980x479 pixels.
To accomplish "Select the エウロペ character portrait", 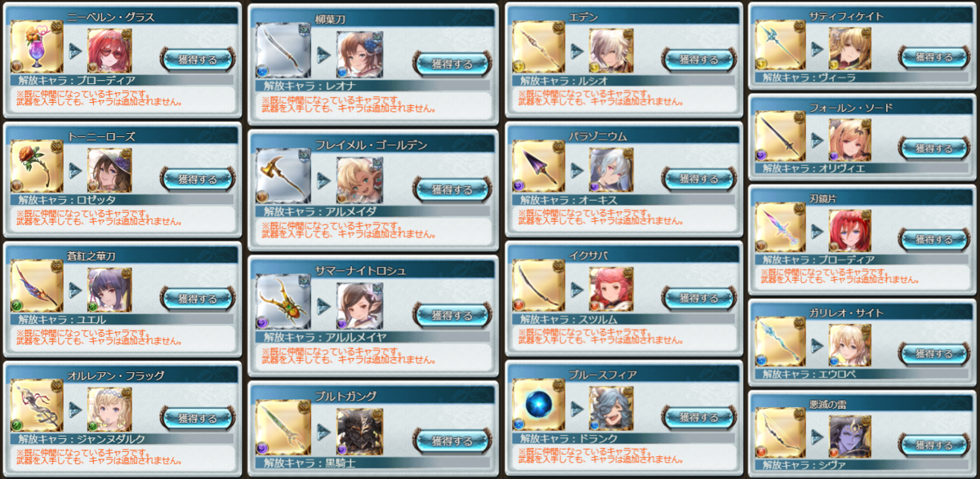I will pos(850,344).
